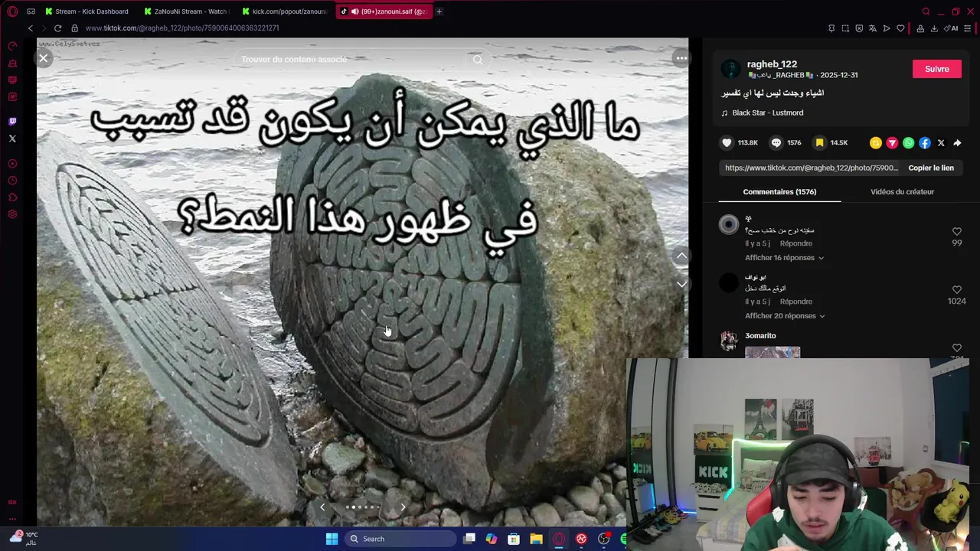Image resolution: width=980 pixels, height=551 pixels.
Task: Go to the previous post with the up chevron
Action: [x=681, y=256]
